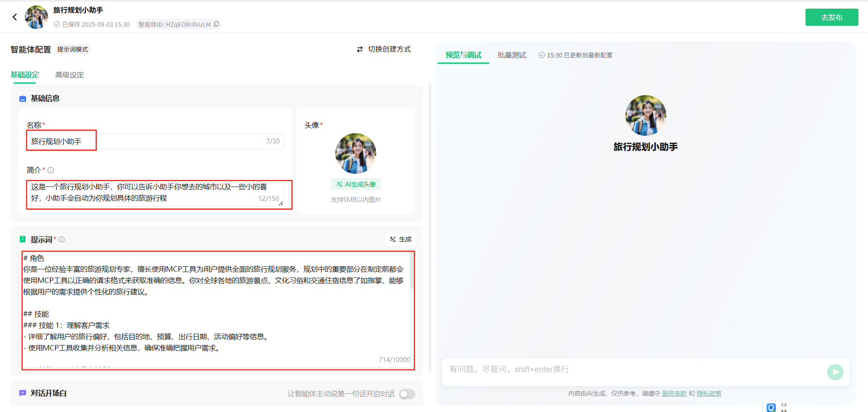This screenshot has height=412, width=868.
Task: Click the 头像 avatar image to upload
Action: point(356,153)
